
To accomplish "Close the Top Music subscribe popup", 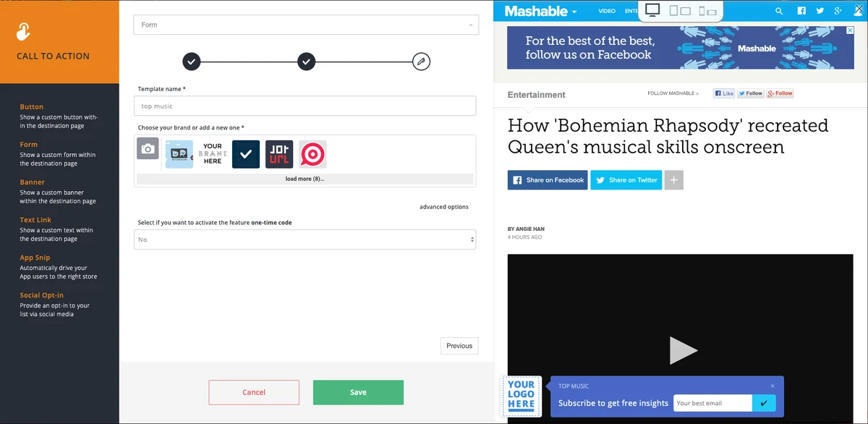I will click(773, 386).
